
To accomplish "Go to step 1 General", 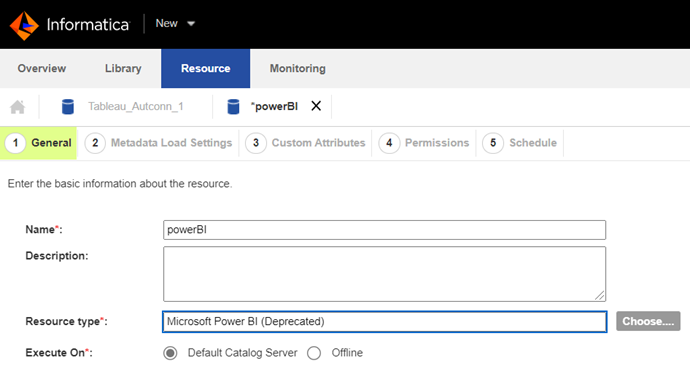I will click(38, 143).
